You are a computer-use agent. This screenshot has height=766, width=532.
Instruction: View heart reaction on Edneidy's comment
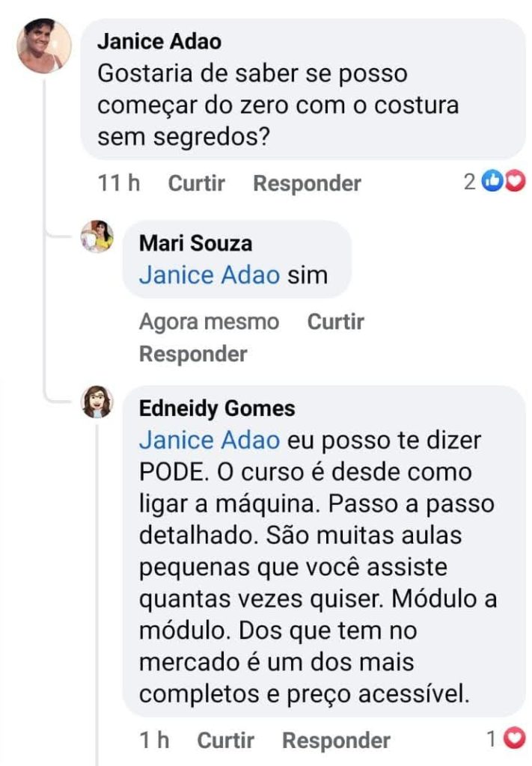pos(514,740)
